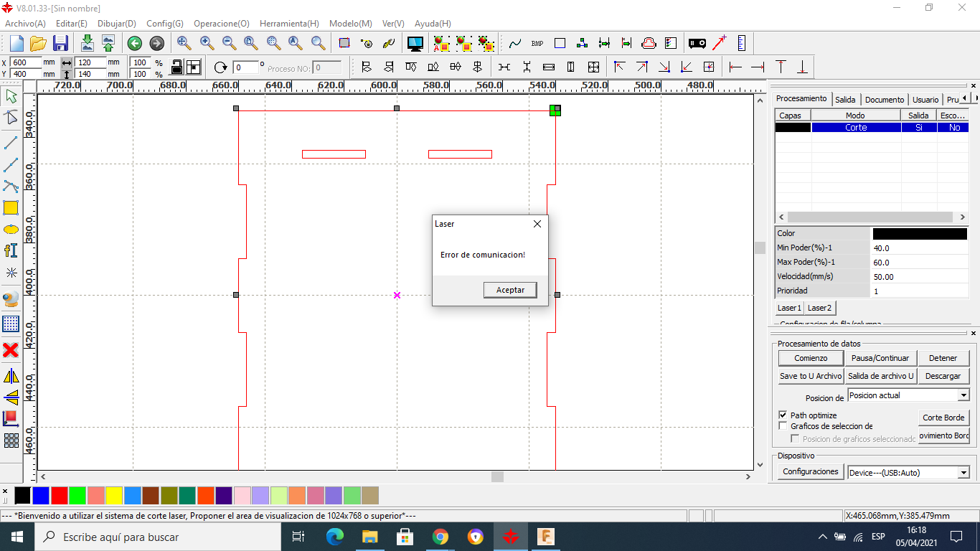Click the Export icon with green up arrow
This screenshot has width=980, height=551.
click(x=108, y=43)
